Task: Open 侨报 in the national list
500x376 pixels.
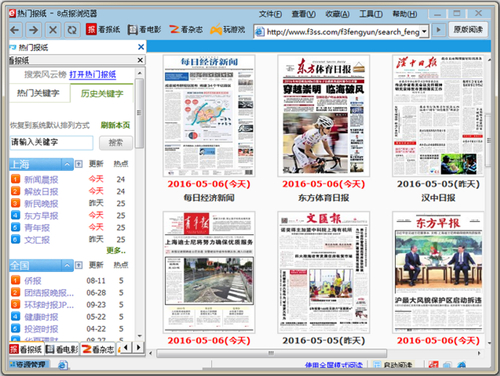Action: (33, 281)
